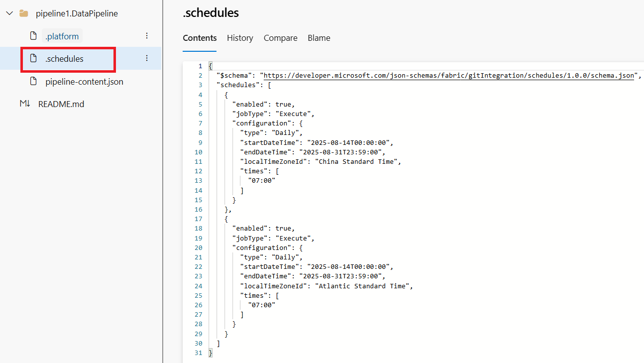Image resolution: width=644 pixels, height=363 pixels.
Task: Click the README.md markdown icon
Action: tap(25, 104)
